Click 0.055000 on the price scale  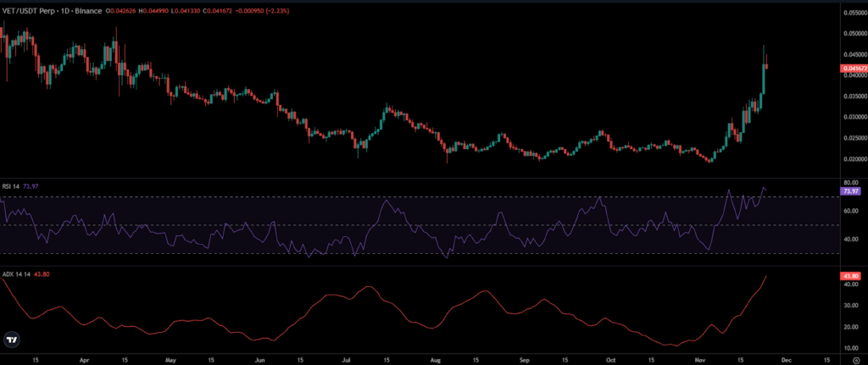click(853, 12)
